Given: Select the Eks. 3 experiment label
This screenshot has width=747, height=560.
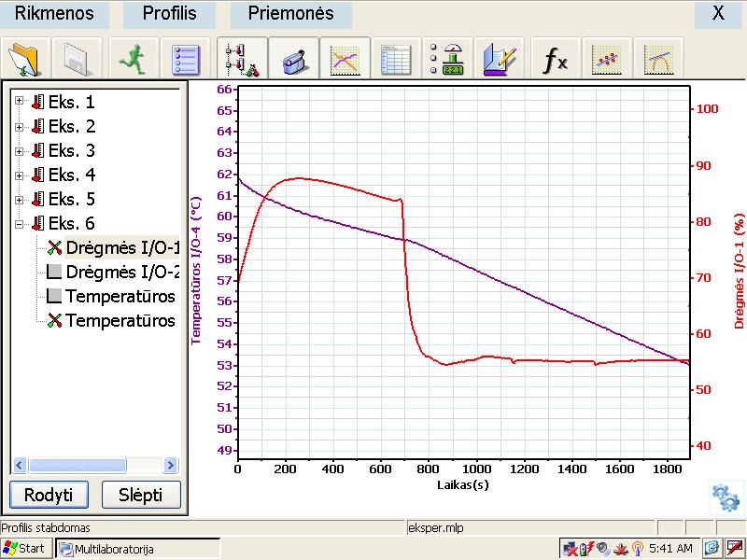Looking at the screenshot, I should pos(72,150).
